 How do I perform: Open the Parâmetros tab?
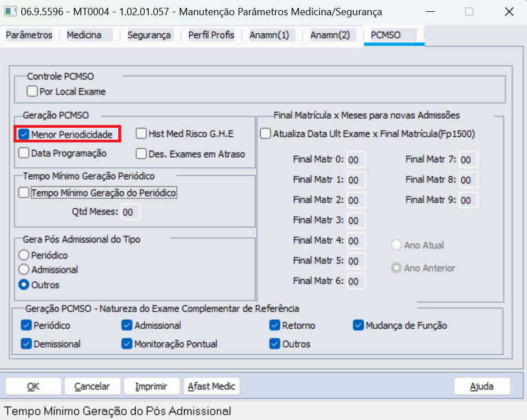29,35
